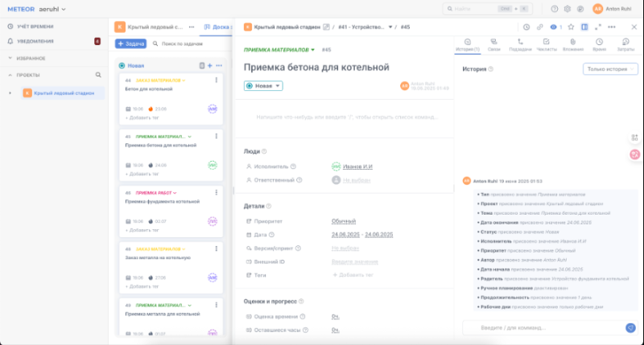This screenshot has height=345, width=644.
Task: Open Чеклисты tab
Action: pos(547,45)
